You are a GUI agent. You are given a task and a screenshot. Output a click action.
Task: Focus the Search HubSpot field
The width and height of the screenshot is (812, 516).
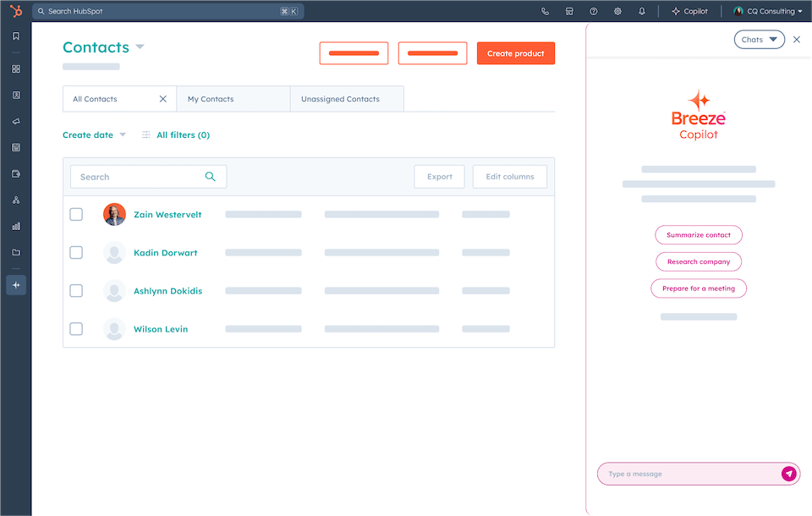(167, 11)
